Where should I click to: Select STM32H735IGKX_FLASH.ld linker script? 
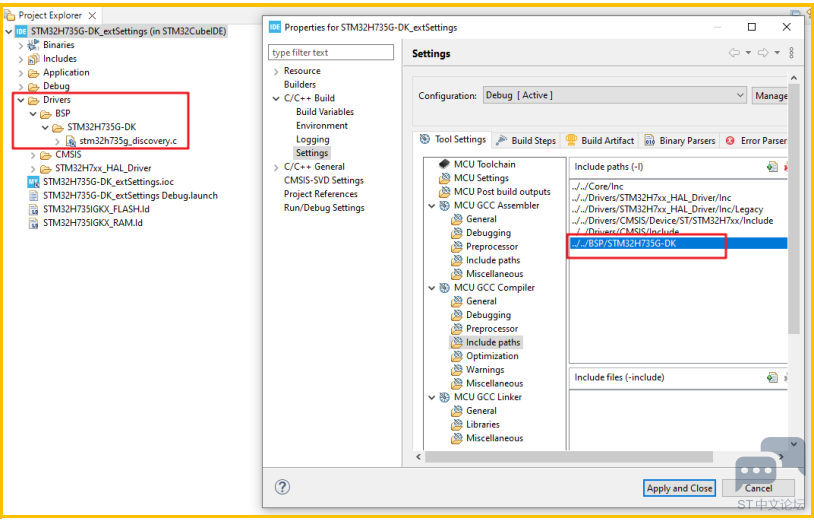[x=97, y=209]
